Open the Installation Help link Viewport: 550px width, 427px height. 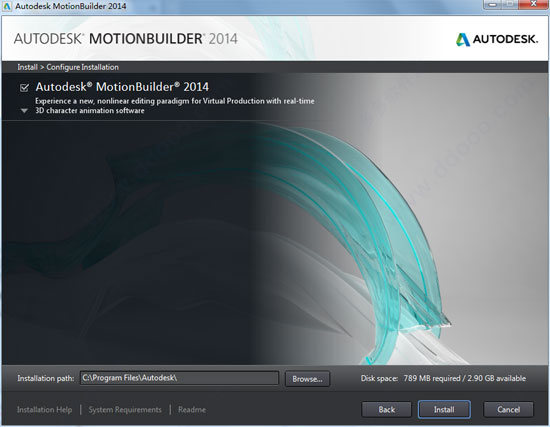click(45, 410)
